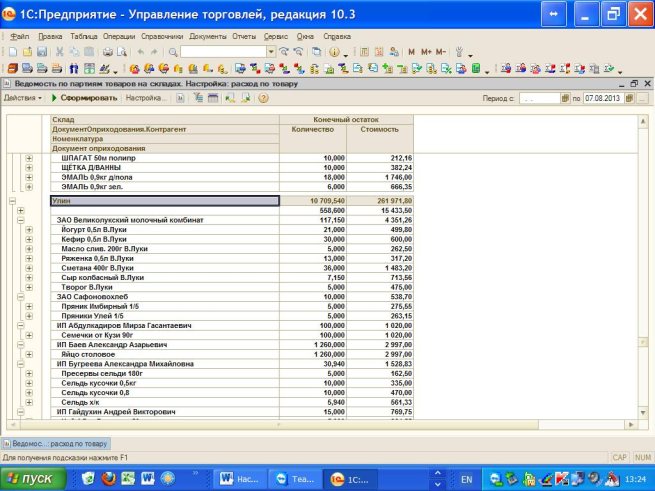The width and height of the screenshot is (655, 491).
Task: Switch to the 'Ведомос...: расход по товару' window tab
Action: pyautogui.click(x=56, y=443)
